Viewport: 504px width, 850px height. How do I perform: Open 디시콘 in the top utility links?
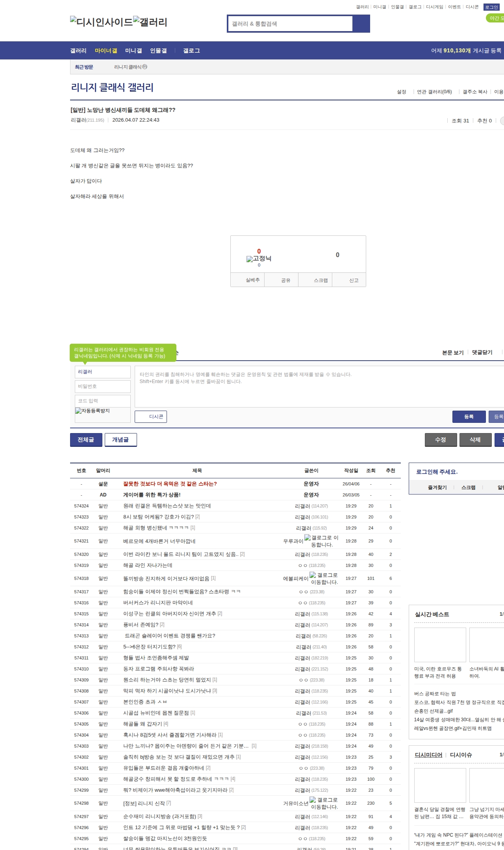point(472,7)
